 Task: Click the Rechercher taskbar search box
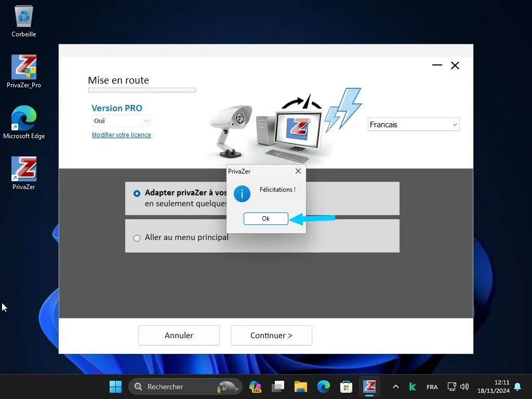[x=185, y=387]
